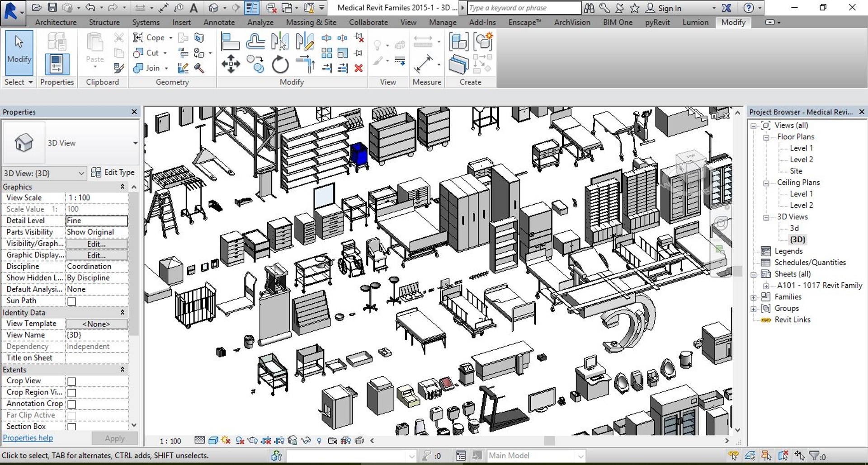
Task: Enable the Crop View checkbox
Action: tap(71, 381)
